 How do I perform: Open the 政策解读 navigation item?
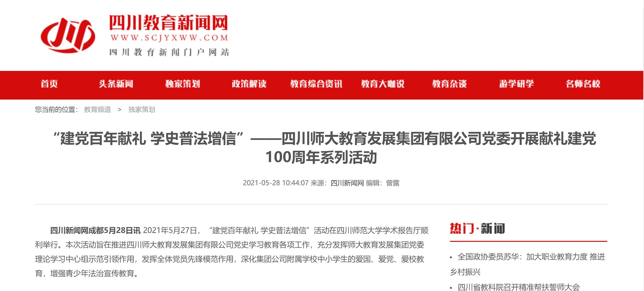point(249,84)
